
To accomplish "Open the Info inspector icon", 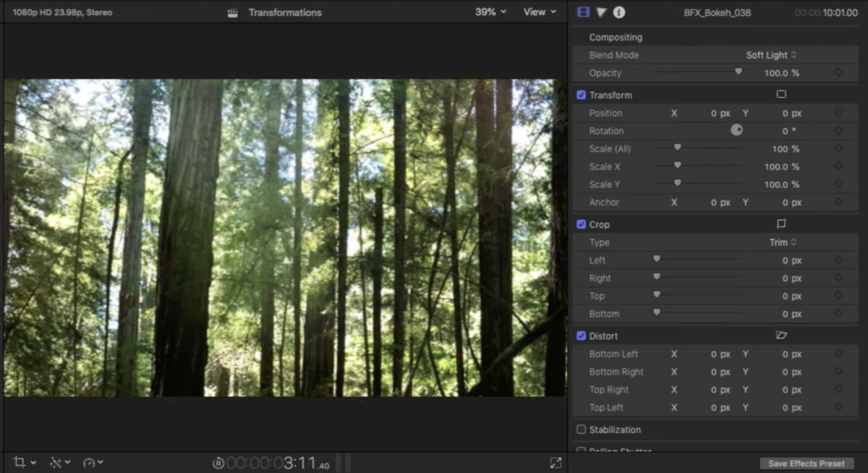I will (x=619, y=12).
